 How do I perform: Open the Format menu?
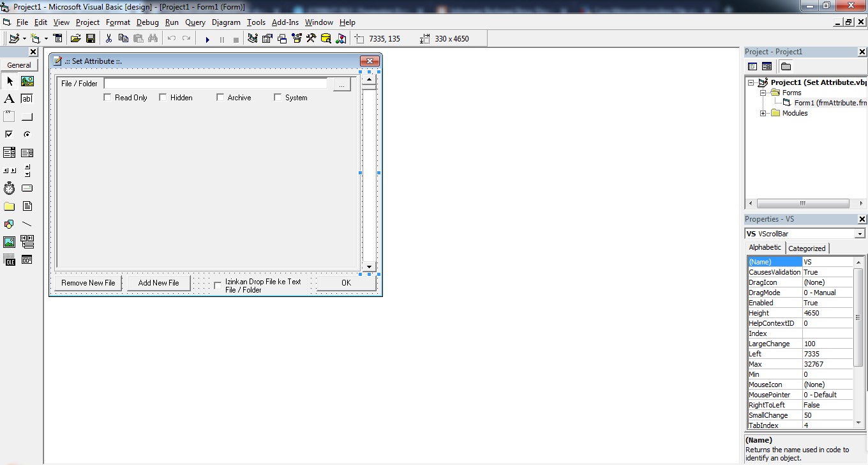118,22
